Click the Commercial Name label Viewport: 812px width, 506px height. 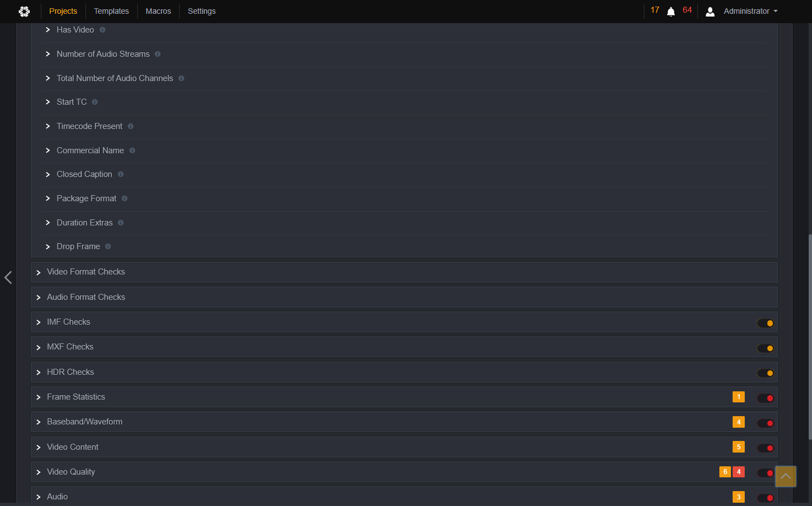90,150
